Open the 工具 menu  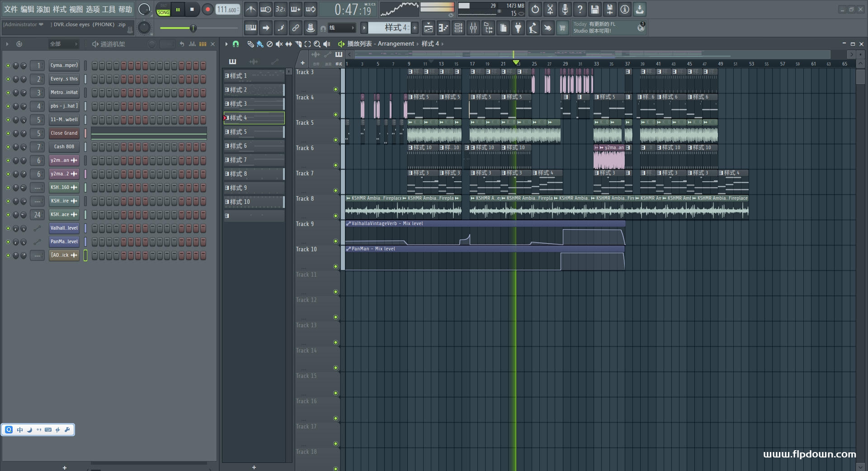pos(108,9)
